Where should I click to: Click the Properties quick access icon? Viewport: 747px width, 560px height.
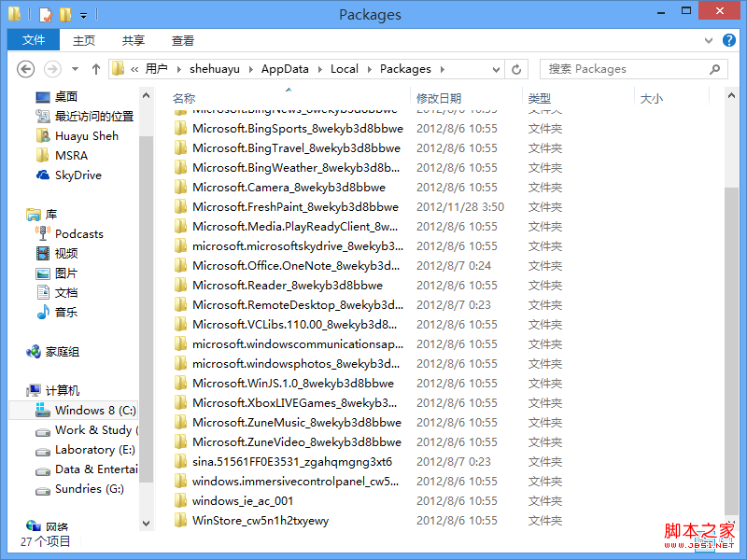point(46,15)
